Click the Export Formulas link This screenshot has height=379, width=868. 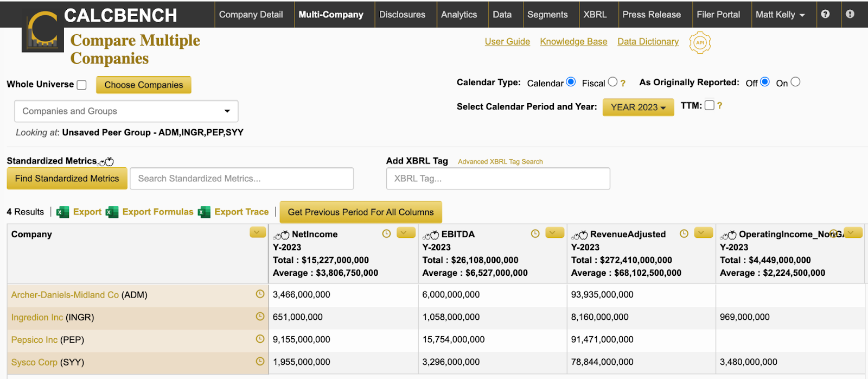158,212
